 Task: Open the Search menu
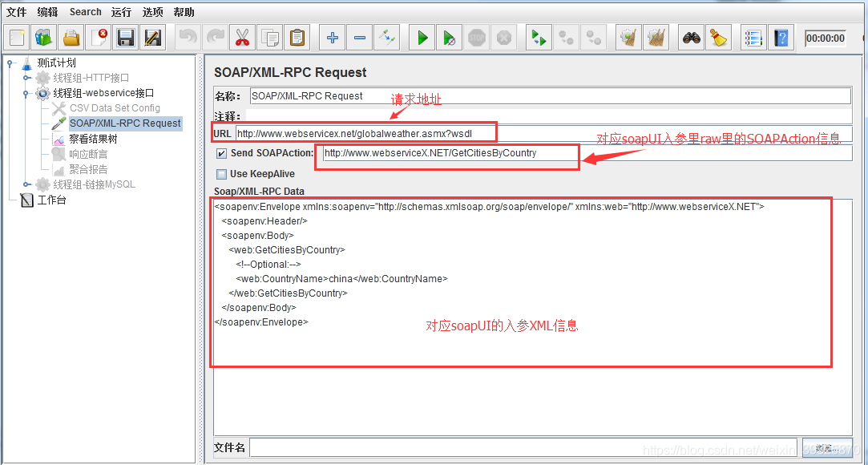pyautogui.click(x=85, y=11)
